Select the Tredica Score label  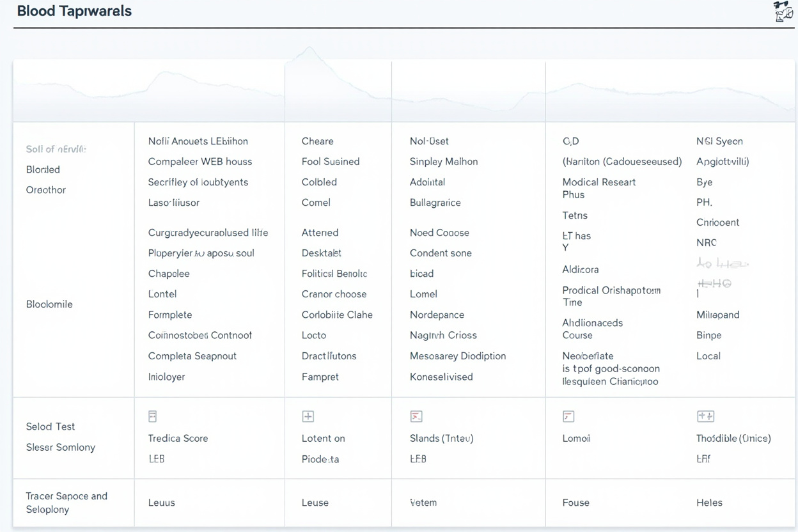tap(178, 439)
